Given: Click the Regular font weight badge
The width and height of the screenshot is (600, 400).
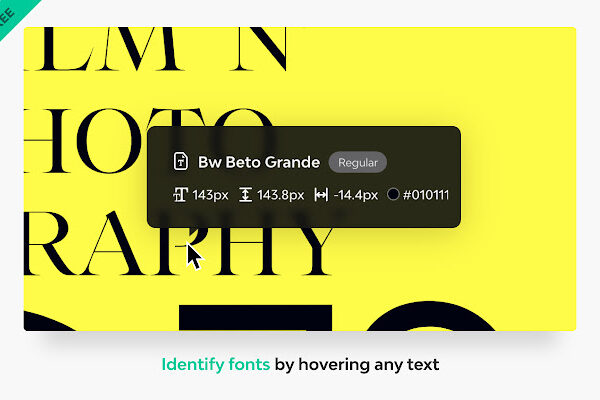Looking at the screenshot, I should (x=358, y=162).
